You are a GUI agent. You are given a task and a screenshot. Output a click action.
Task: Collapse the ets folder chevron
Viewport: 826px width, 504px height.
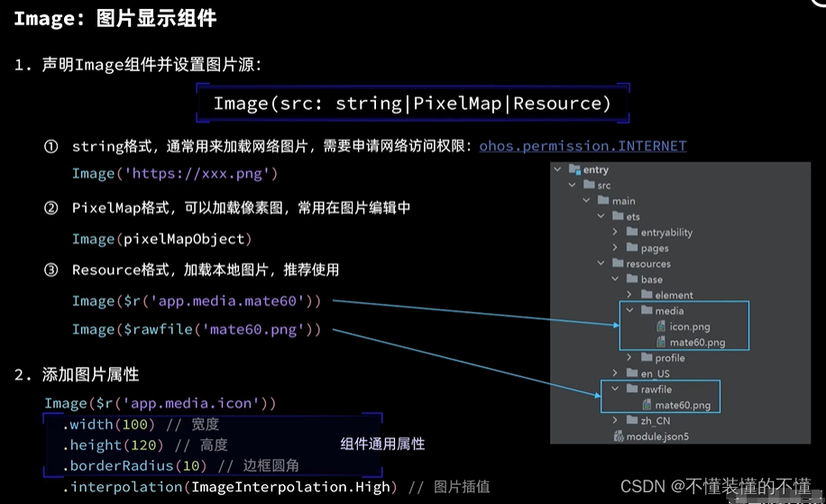[x=601, y=216]
